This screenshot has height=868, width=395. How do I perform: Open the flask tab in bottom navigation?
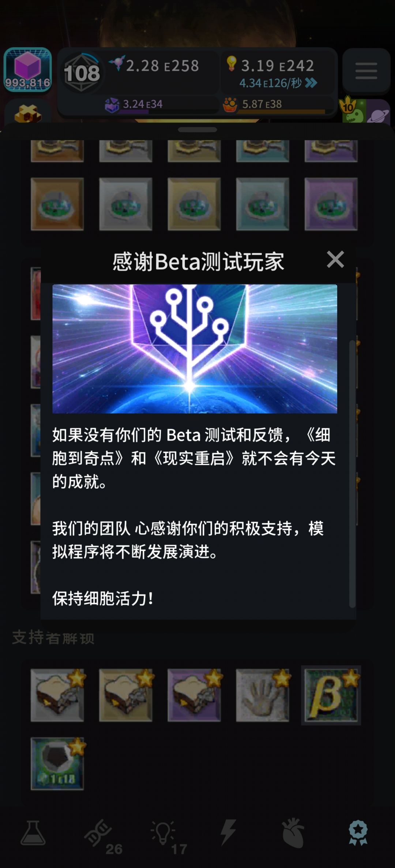coord(33,833)
